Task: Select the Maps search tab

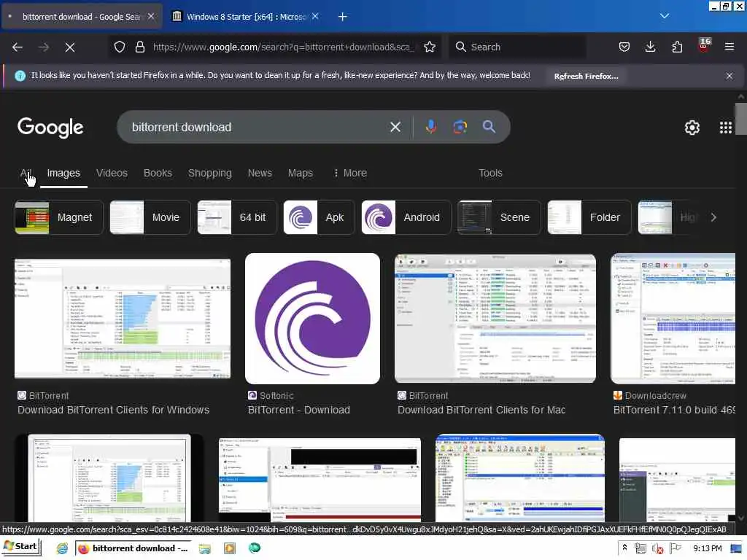Action: click(x=300, y=173)
